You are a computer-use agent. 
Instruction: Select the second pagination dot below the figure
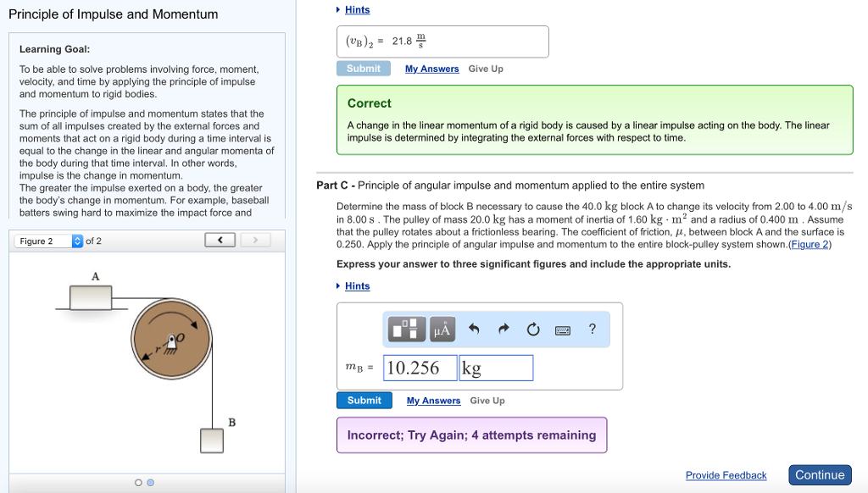[150, 482]
